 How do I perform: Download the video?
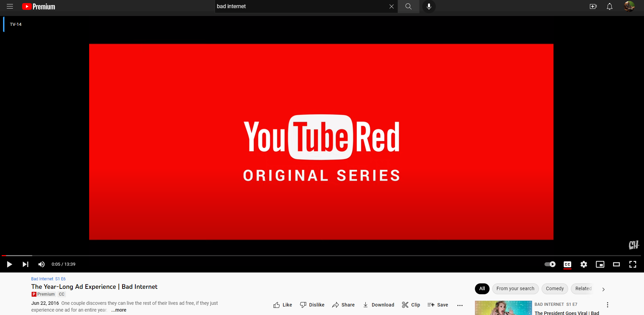click(379, 305)
